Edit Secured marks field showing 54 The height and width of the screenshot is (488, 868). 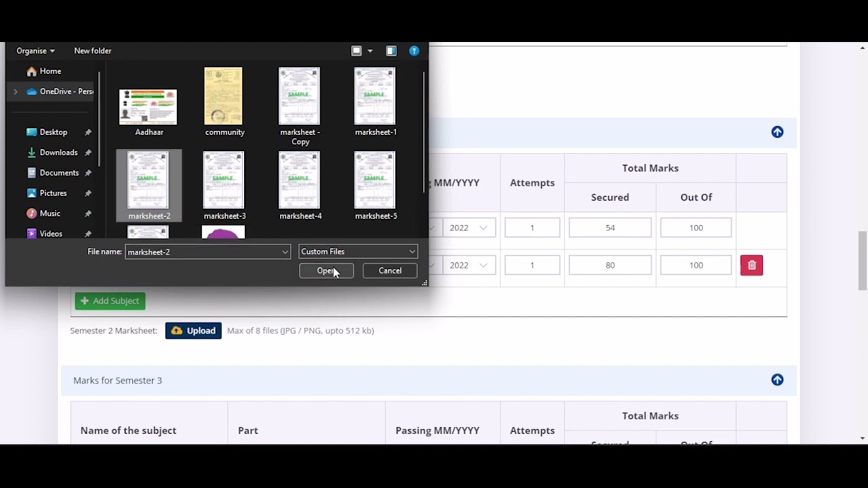[610, 228]
